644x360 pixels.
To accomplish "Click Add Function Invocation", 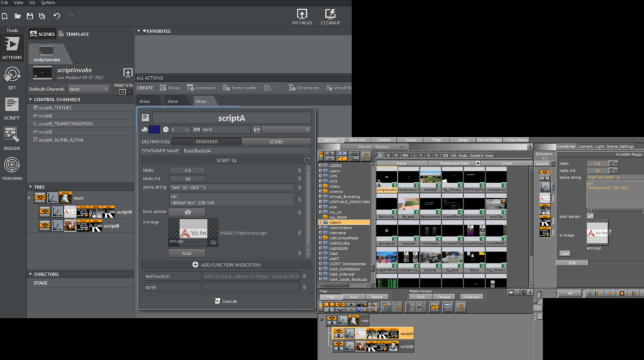I will (226, 265).
